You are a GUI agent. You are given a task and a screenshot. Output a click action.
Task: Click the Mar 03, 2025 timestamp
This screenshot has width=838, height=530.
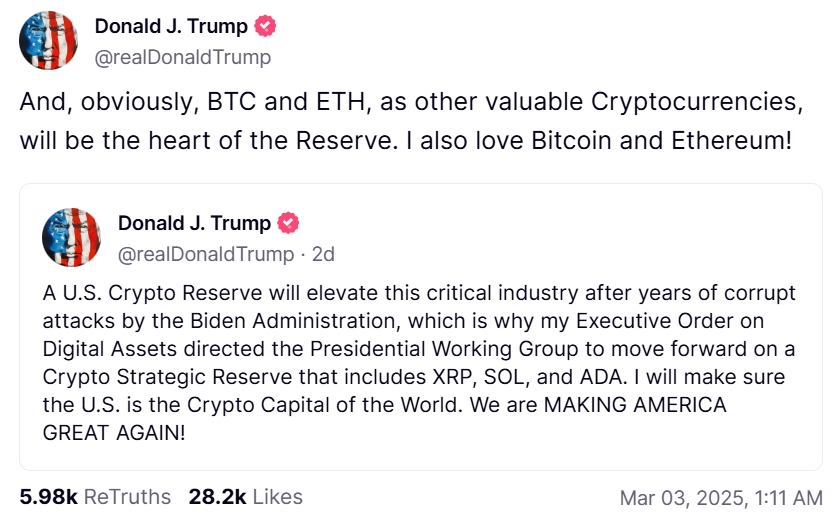[721, 497]
